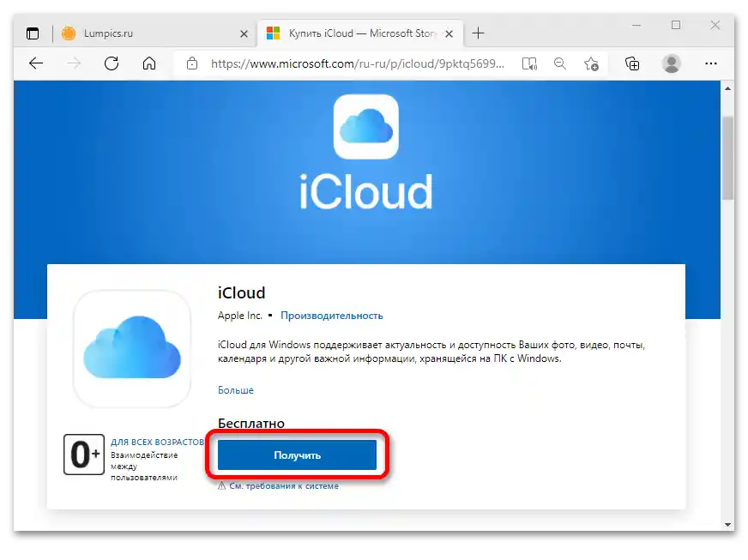
Task: Add this page to favorites
Action: point(591,63)
